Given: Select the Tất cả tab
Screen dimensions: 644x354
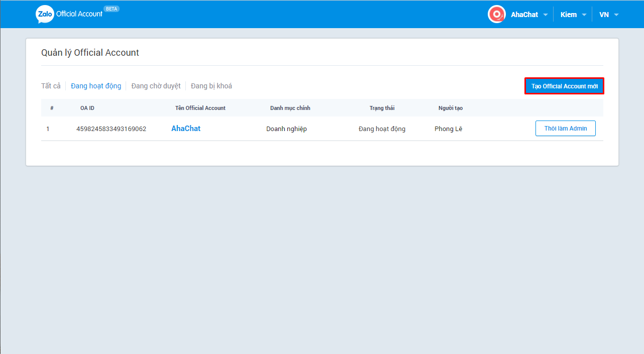Looking at the screenshot, I should (51, 86).
